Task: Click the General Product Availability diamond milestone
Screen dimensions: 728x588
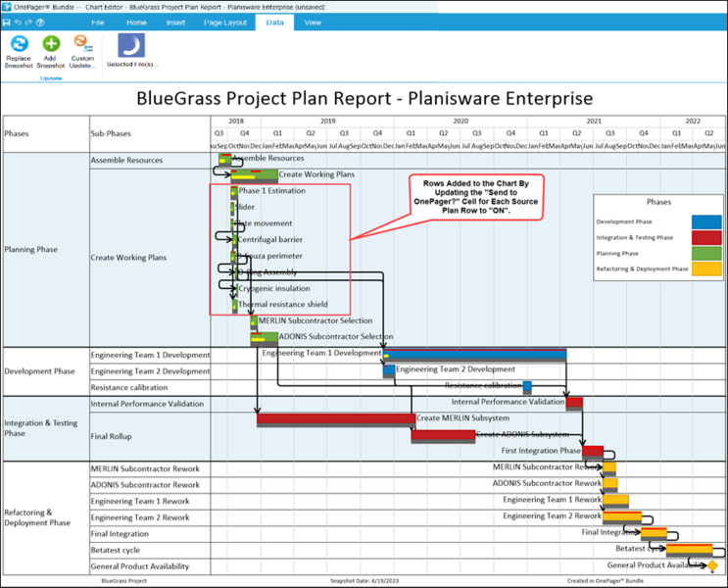Action: tap(712, 566)
